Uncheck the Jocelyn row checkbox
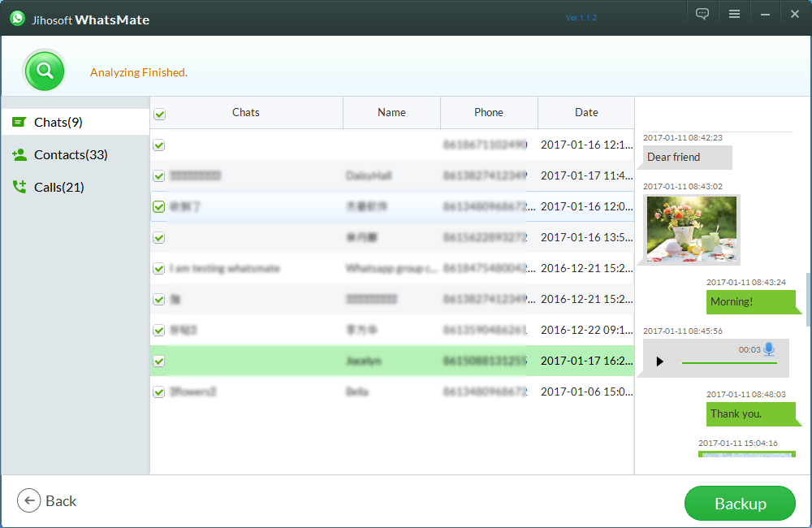812x528 pixels. pos(159,361)
